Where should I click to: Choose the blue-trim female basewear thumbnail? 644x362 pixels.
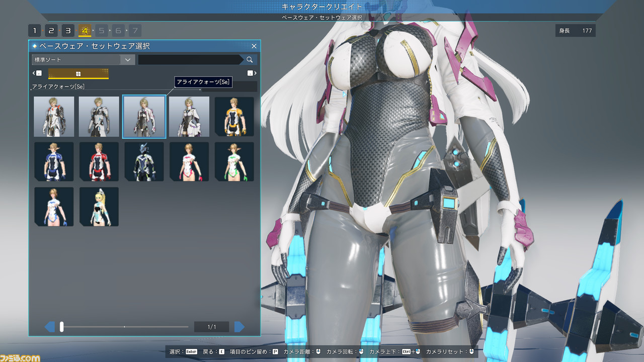54,207
